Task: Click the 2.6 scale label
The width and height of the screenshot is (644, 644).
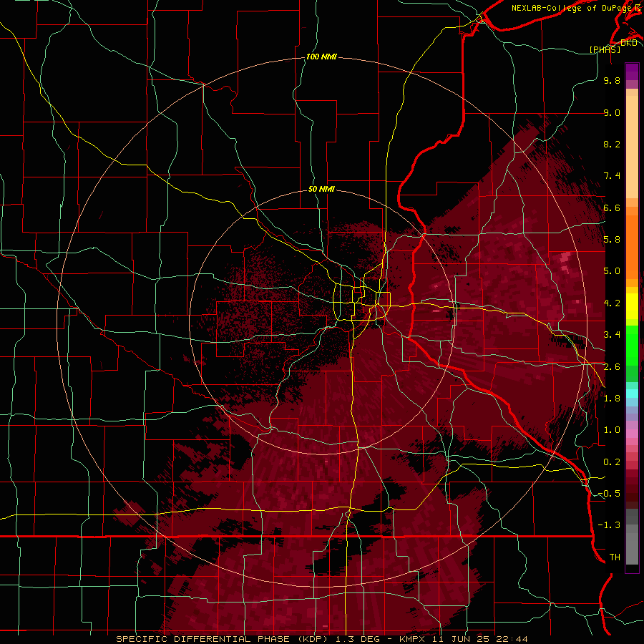Action: pyautogui.click(x=612, y=367)
